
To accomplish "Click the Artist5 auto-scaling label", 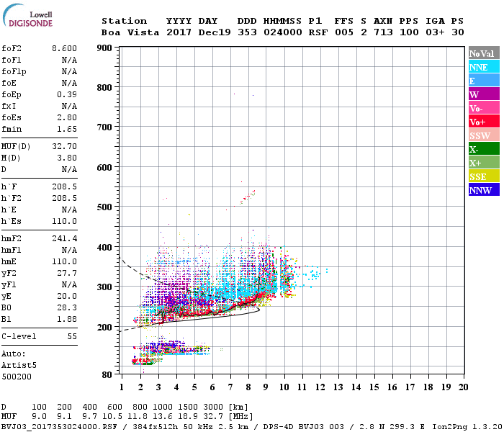I will point(19,366).
